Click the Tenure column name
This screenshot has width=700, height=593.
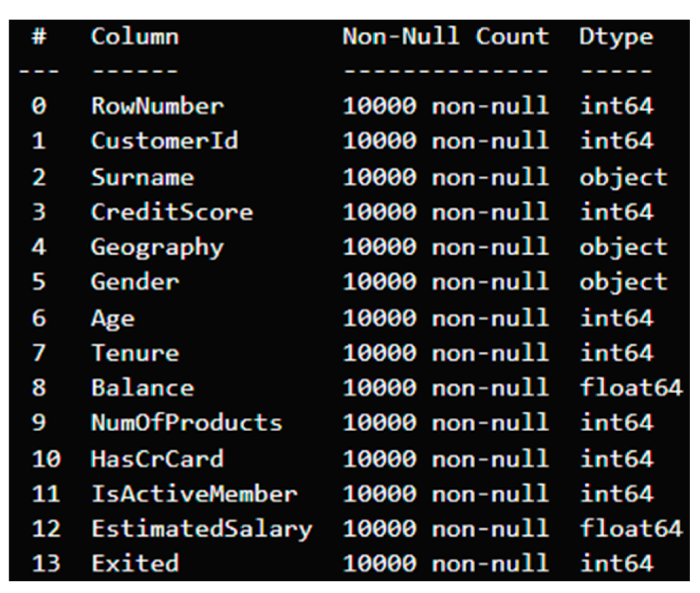pyautogui.click(x=135, y=353)
